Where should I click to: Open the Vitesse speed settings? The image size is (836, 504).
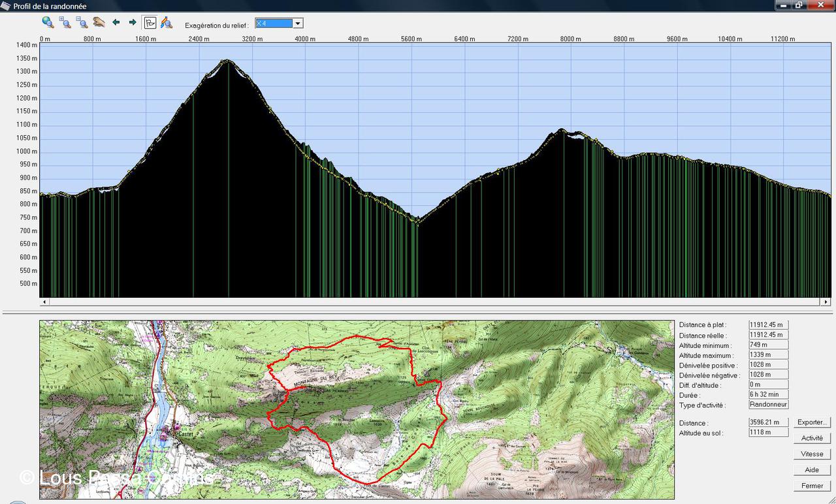click(812, 454)
